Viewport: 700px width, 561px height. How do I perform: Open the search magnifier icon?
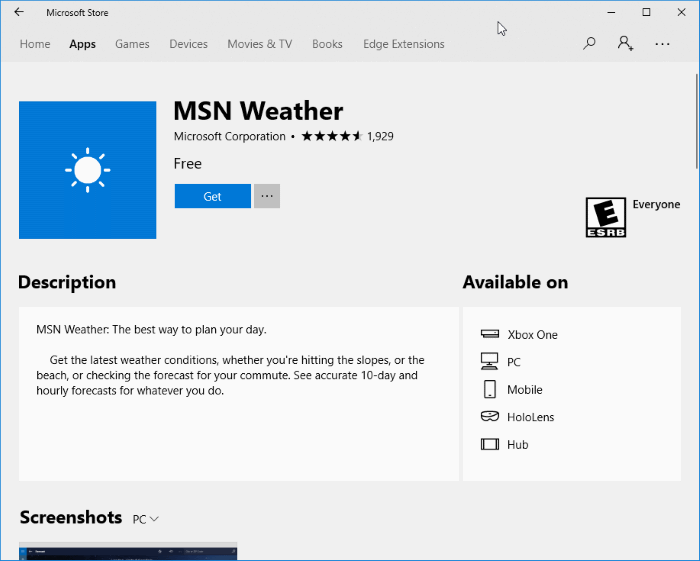pyautogui.click(x=589, y=44)
